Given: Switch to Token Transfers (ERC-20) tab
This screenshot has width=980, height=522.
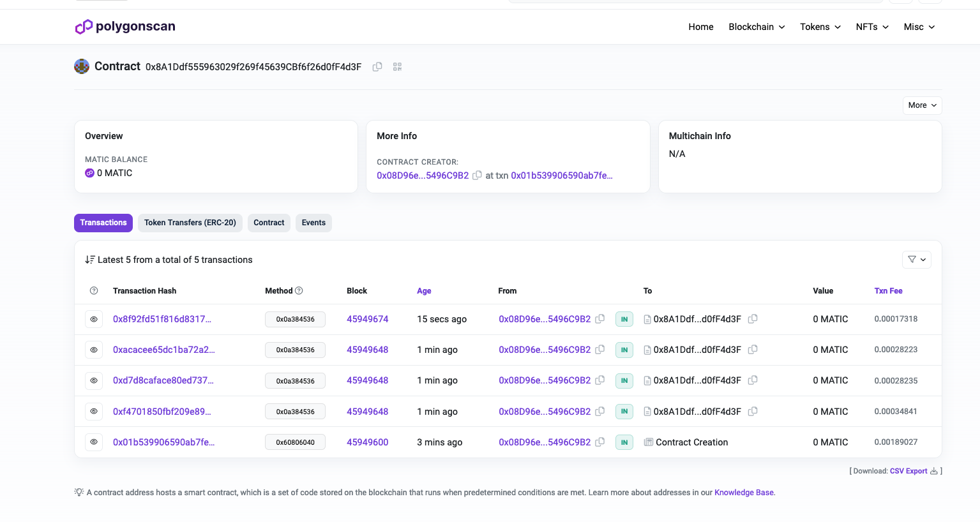Looking at the screenshot, I should [190, 223].
